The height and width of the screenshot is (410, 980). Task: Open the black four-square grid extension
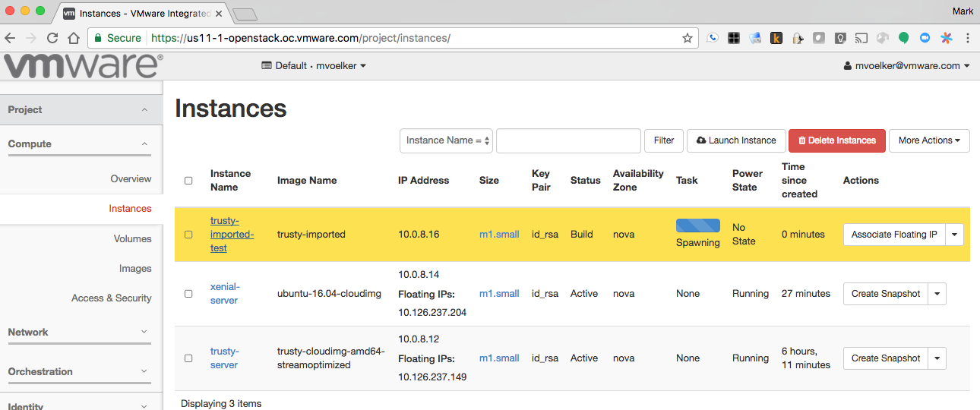point(734,38)
